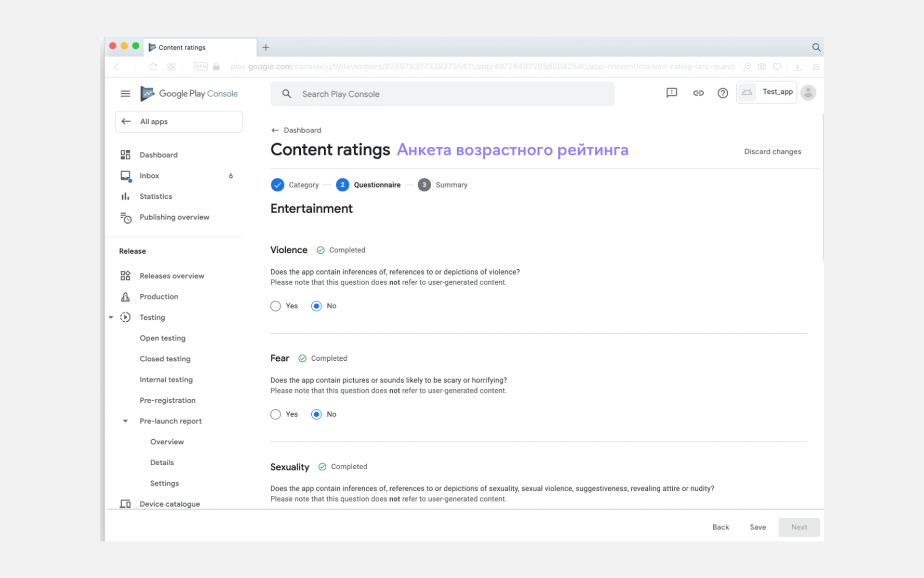Screen dimensions: 924x578
Task: Click the user account avatar icon
Action: click(808, 92)
